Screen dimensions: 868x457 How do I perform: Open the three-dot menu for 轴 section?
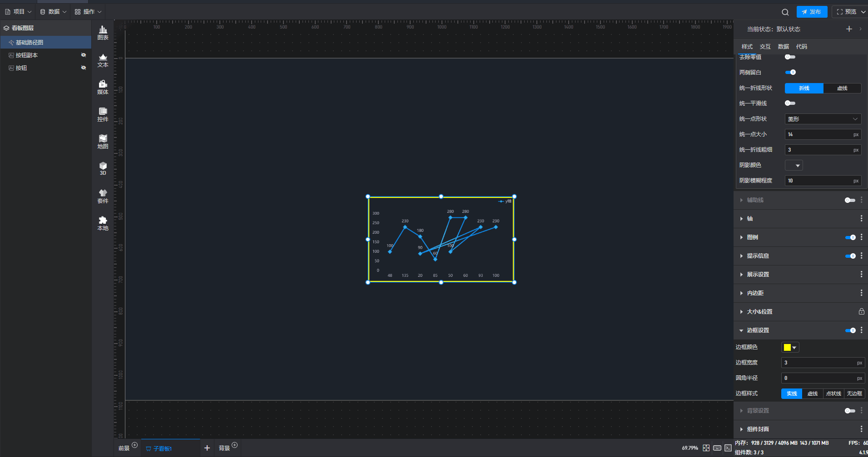point(861,218)
